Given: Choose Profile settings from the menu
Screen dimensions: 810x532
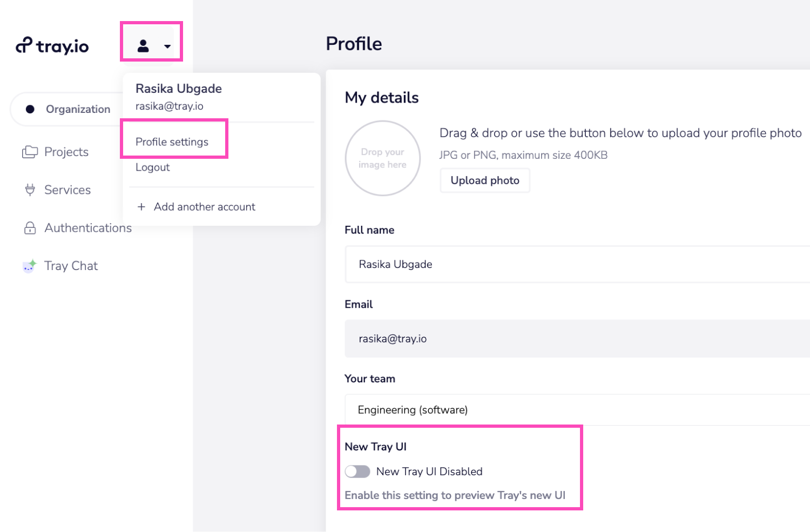Looking at the screenshot, I should (x=172, y=142).
